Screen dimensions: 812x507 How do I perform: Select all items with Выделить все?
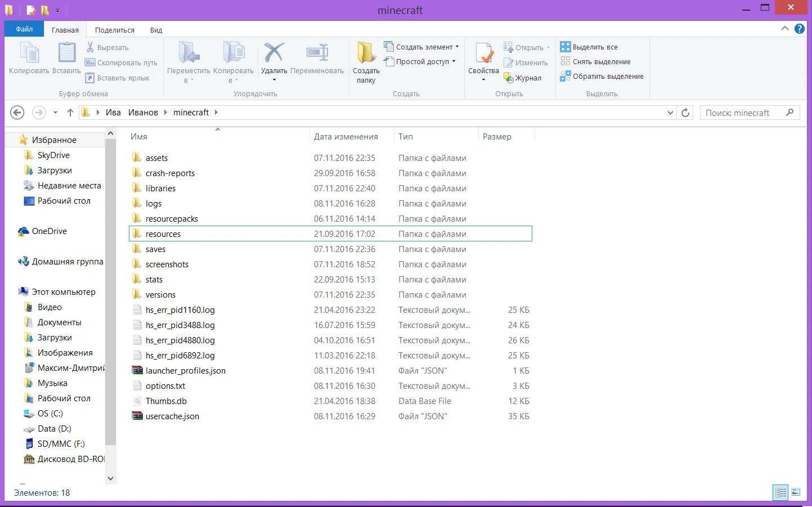(589, 47)
